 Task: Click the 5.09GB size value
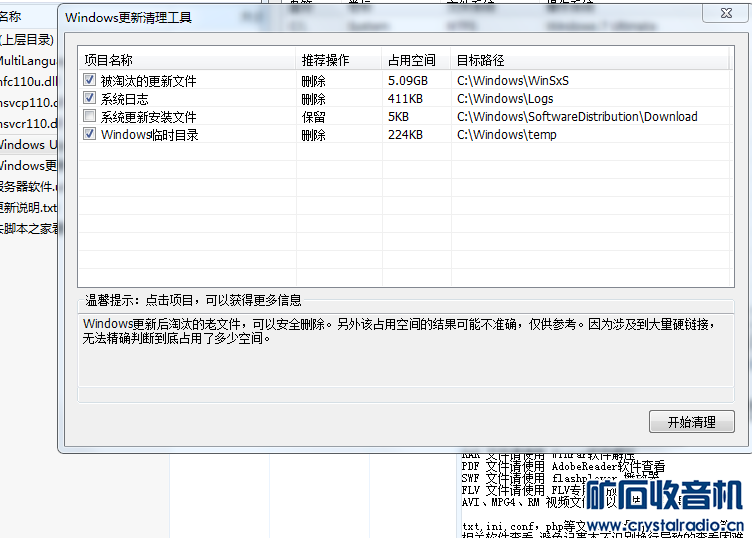click(408, 81)
